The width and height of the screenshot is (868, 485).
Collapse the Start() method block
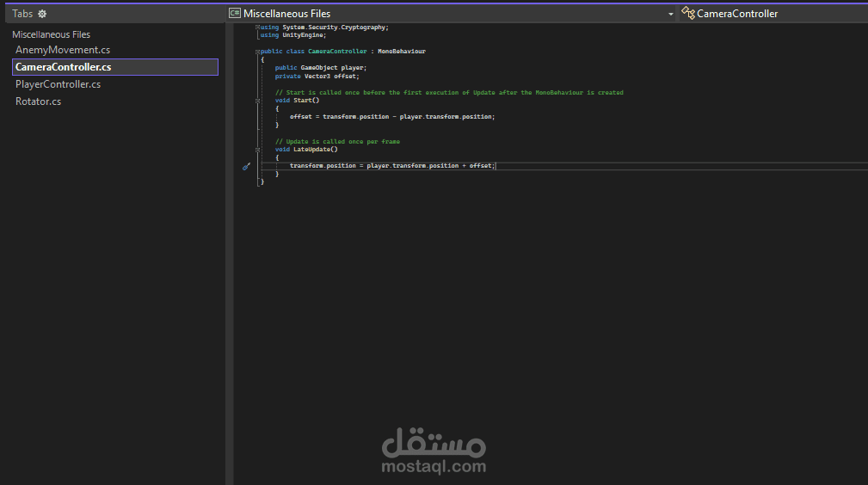(x=257, y=101)
